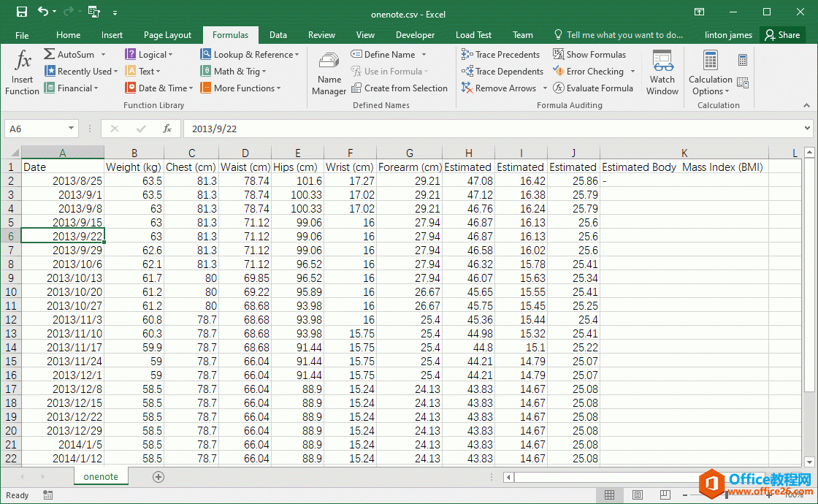Expand the AutoSum dropdown
The width and height of the screenshot is (818, 504).
(x=104, y=55)
